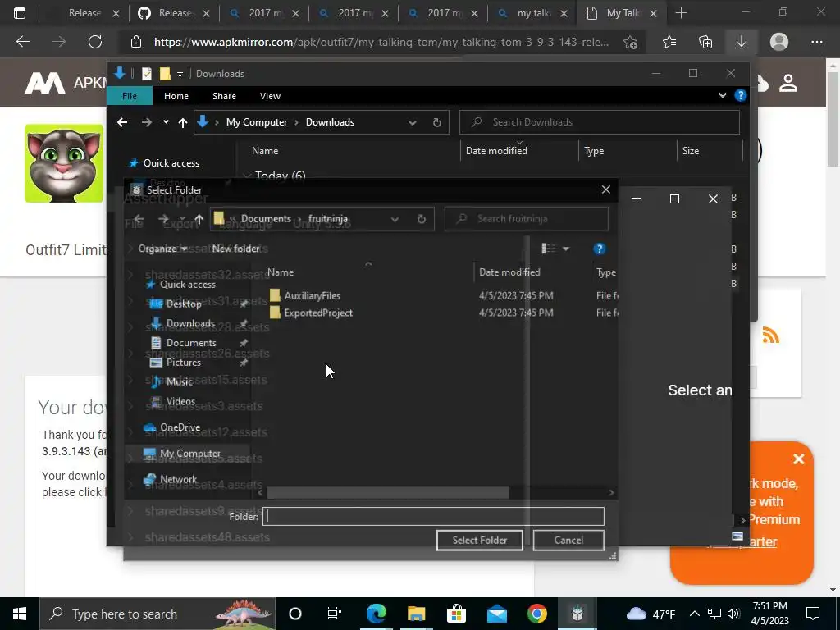This screenshot has height=630, width=840.
Task: Click the Folder path input field
Action: click(x=433, y=517)
